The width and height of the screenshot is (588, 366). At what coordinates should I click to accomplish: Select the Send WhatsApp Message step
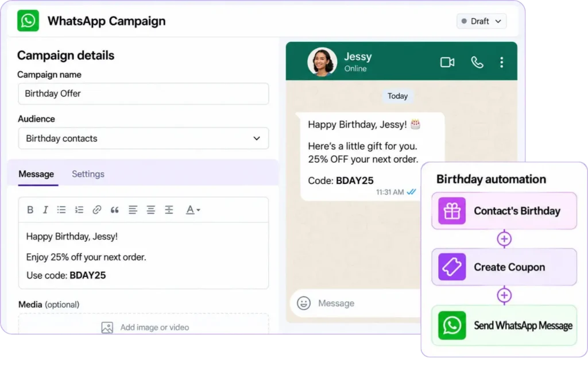[504, 325]
